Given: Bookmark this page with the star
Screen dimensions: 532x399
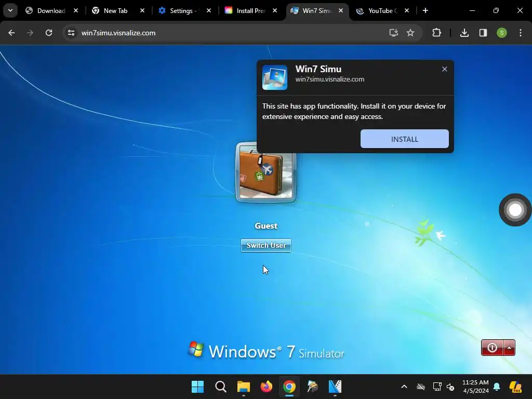Looking at the screenshot, I should pos(410,33).
